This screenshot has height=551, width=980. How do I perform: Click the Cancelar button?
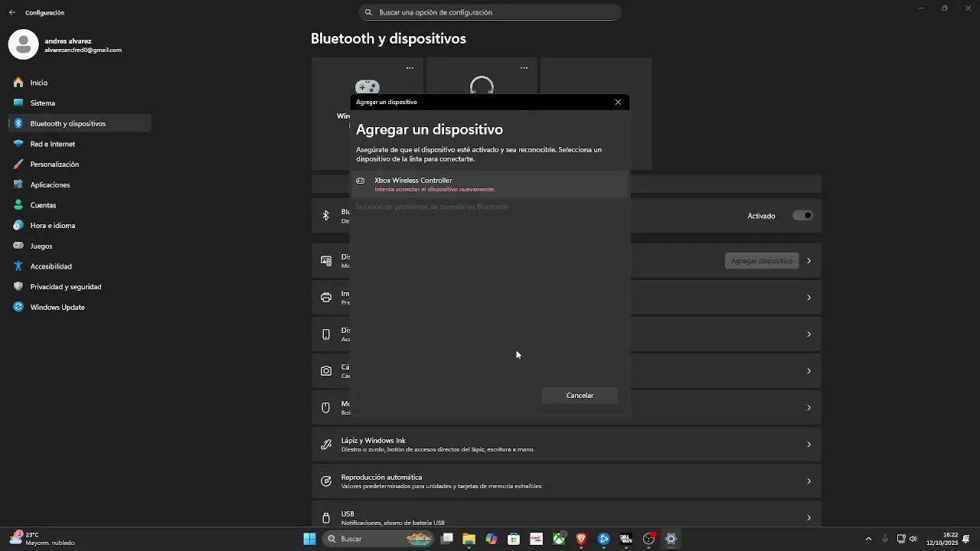coord(580,396)
